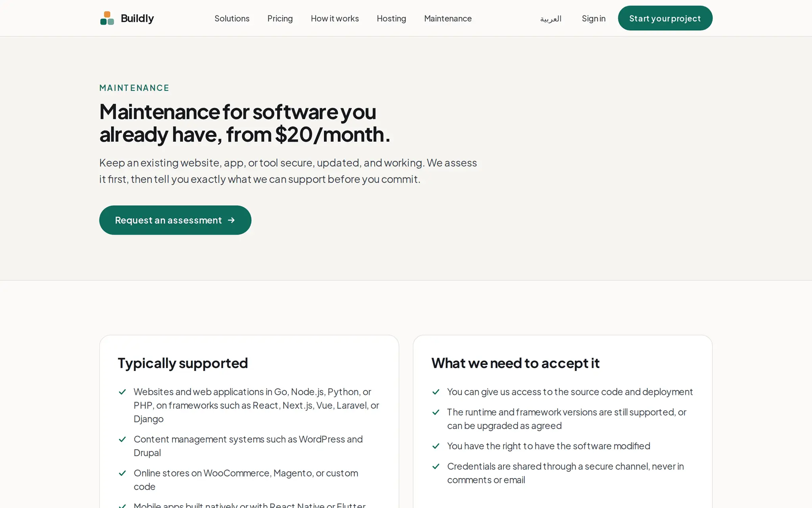Switch language to العربية
Screen dimensions: 812x508
pyautogui.click(x=551, y=19)
